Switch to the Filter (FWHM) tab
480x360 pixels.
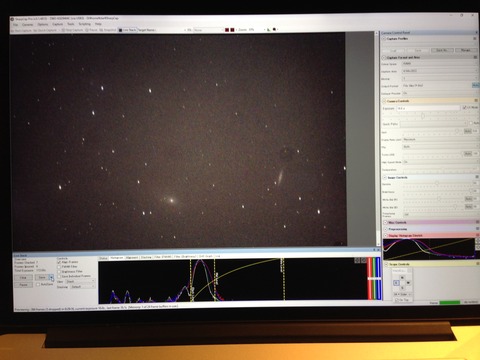click(162, 257)
